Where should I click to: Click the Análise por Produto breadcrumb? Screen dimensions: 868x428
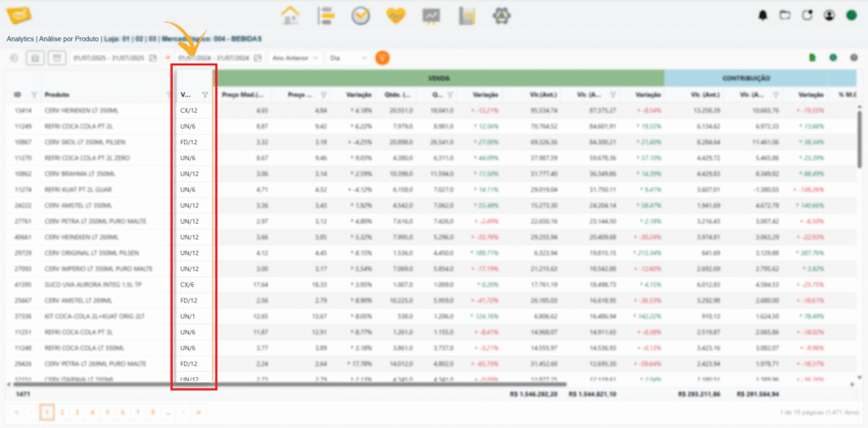click(70, 39)
